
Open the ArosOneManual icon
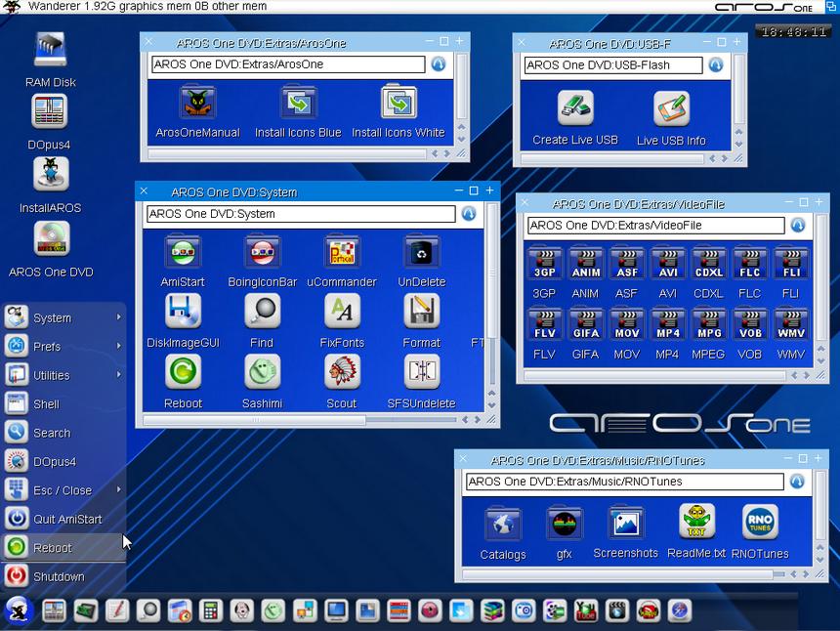(197, 103)
